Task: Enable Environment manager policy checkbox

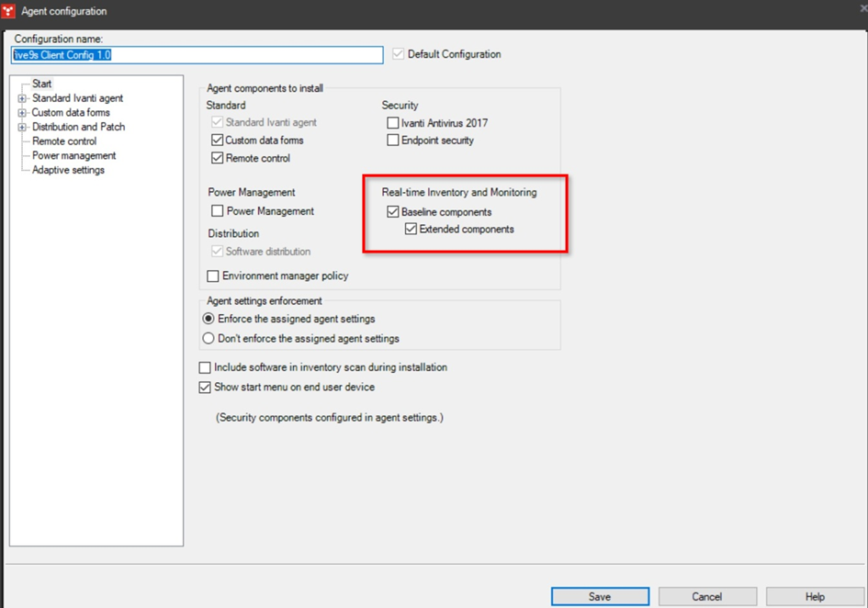Action: click(212, 276)
